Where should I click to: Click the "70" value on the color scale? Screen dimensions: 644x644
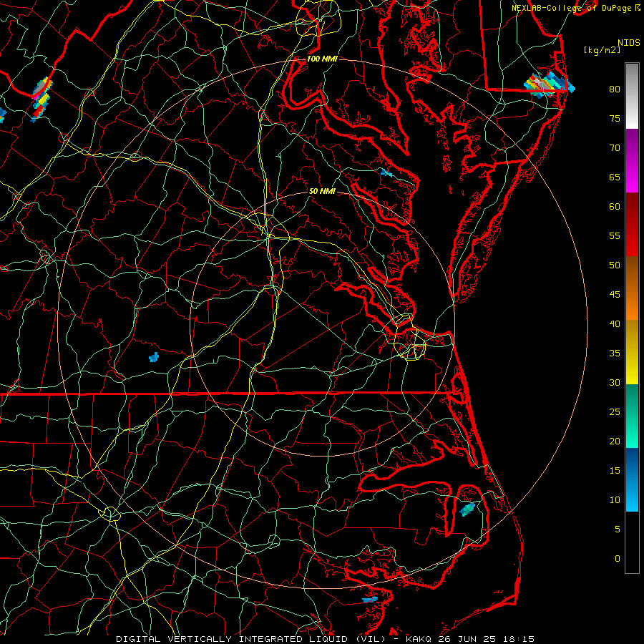tap(615, 148)
